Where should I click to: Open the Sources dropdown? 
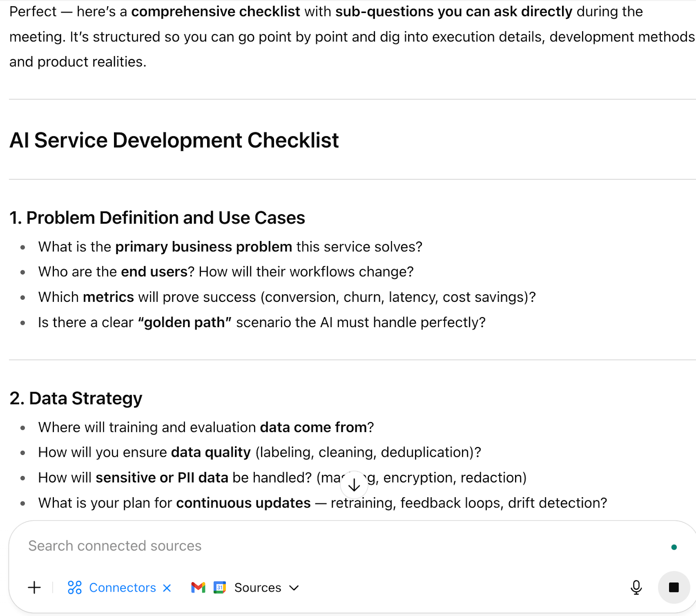[x=258, y=588]
